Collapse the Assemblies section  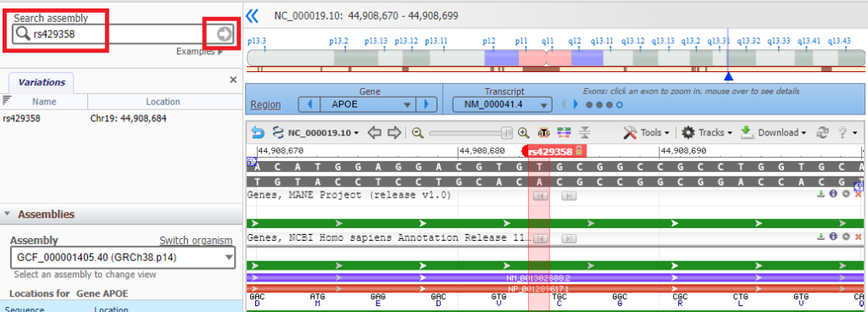8,214
